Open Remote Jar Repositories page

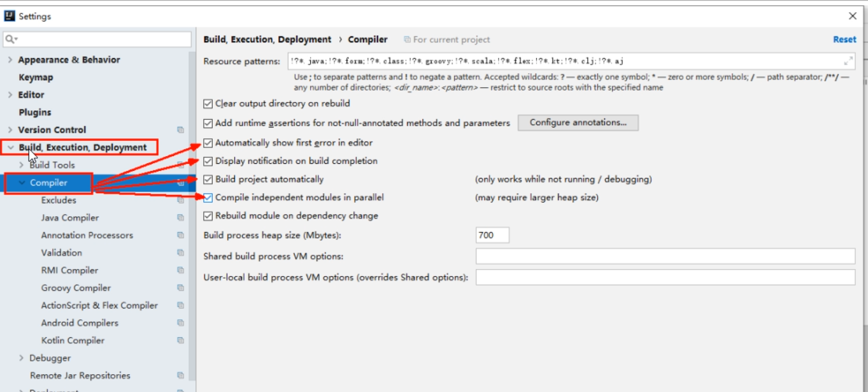[x=80, y=375]
